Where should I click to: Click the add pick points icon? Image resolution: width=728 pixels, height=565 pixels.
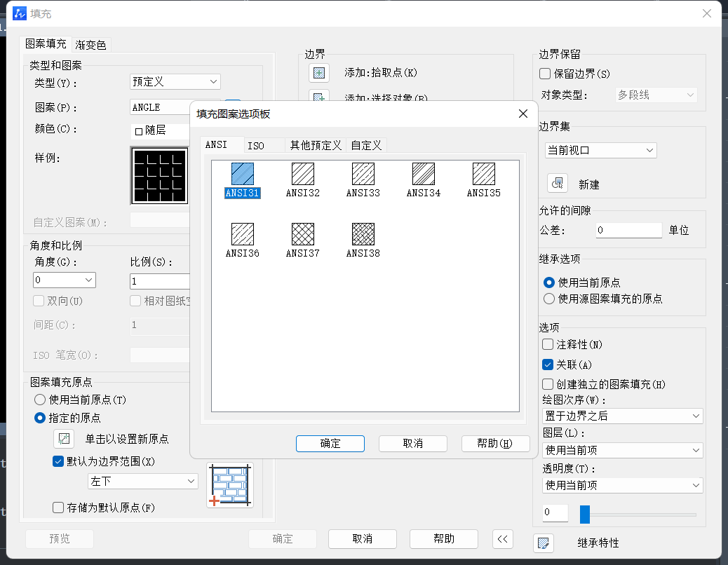(x=319, y=73)
